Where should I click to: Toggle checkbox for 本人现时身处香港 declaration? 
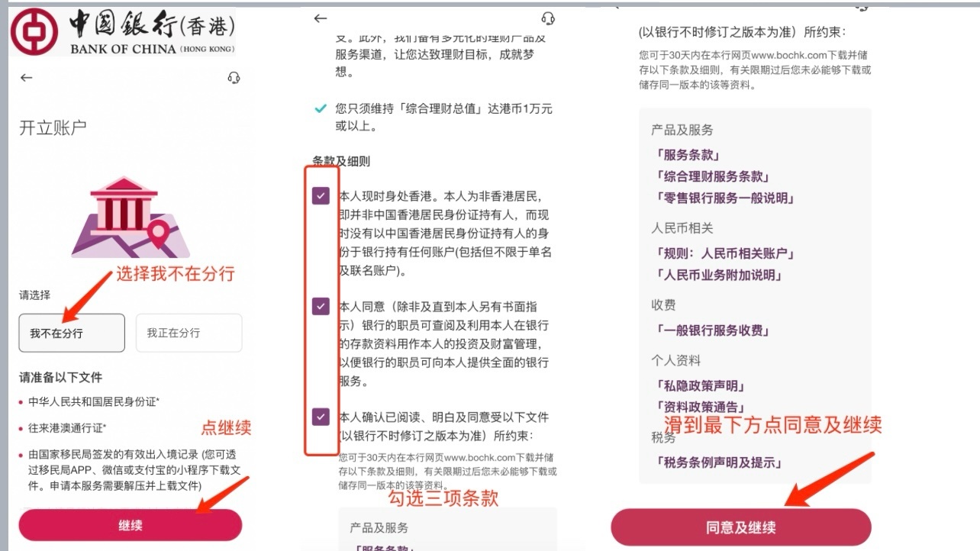[x=321, y=196]
